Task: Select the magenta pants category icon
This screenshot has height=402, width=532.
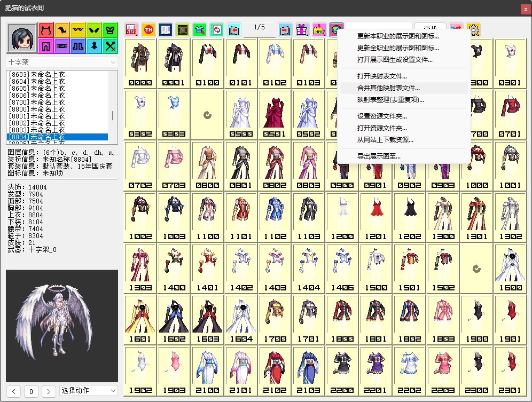Action: pos(46,46)
